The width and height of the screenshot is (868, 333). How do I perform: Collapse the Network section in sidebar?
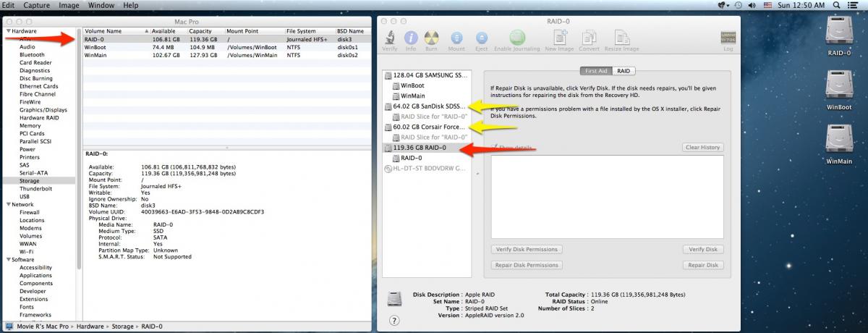coord(7,204)
